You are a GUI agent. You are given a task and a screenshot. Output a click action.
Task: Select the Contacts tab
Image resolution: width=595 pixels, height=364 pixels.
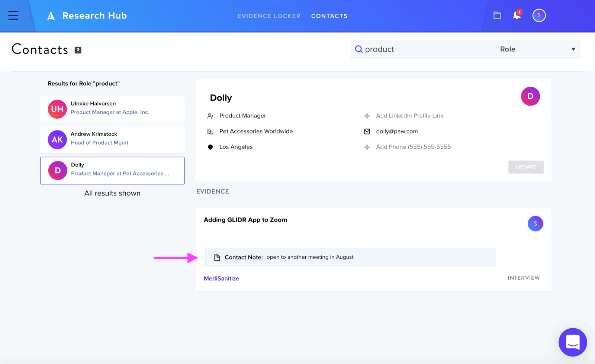coord(329,16)
